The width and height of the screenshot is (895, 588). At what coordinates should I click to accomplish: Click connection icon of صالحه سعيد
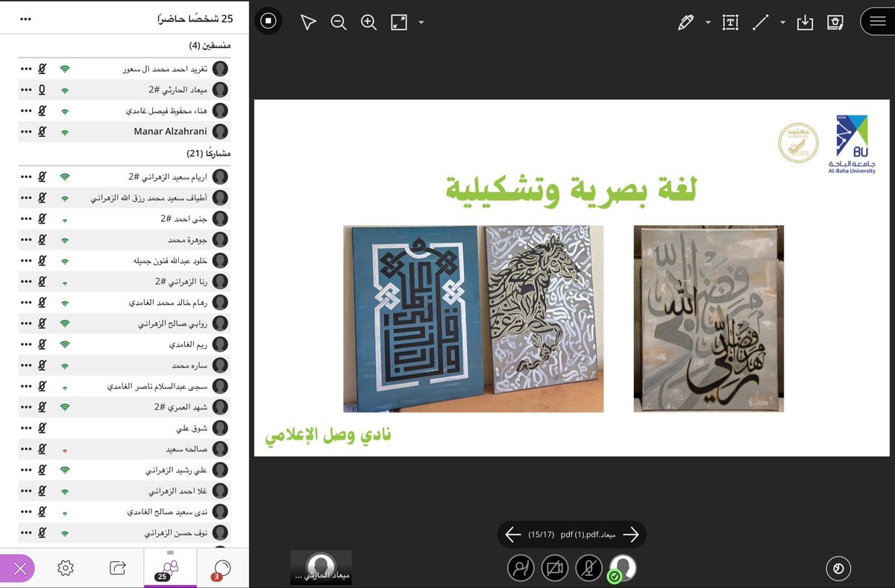pos(65,451)
